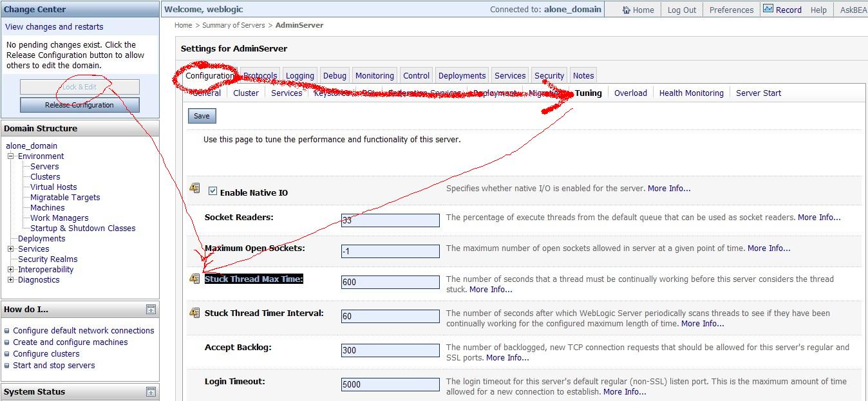The height and width of the screenshot is (401, 868).
Task: Minimize the How do I... panel
Action: (x=151, y=310)
